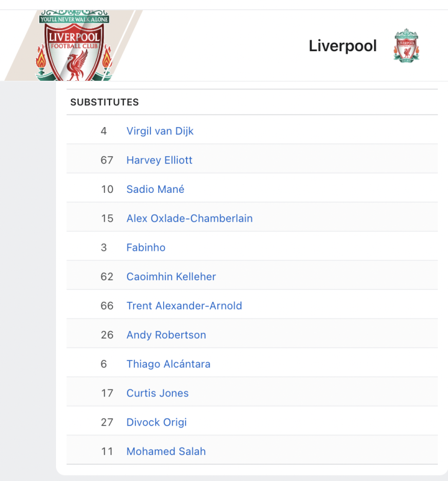Select Trent Alexander-Arnold in the list
448x481 pixels.
point(184,306)
